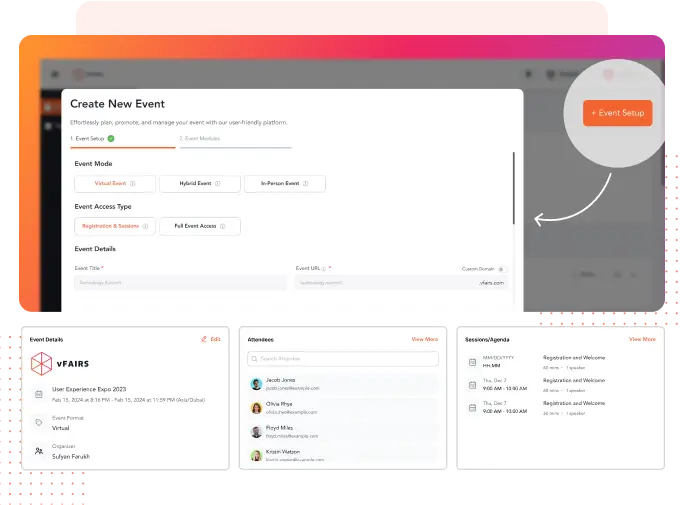This screenshot has height=505, width=684.
Task: Toggle the Custom Domain switch
Action: point(502,269)
